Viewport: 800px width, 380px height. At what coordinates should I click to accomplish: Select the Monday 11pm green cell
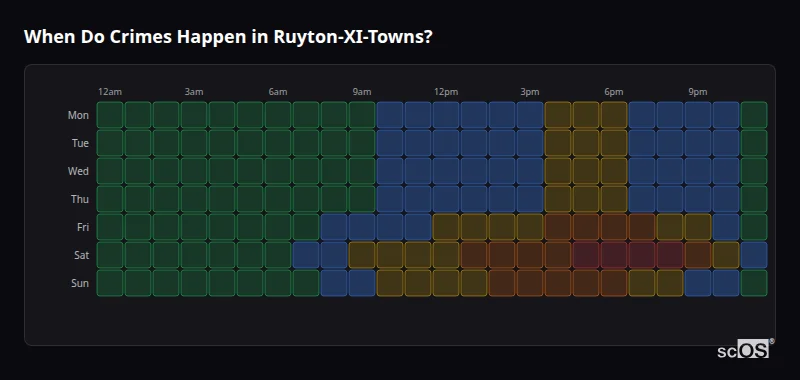754,115
